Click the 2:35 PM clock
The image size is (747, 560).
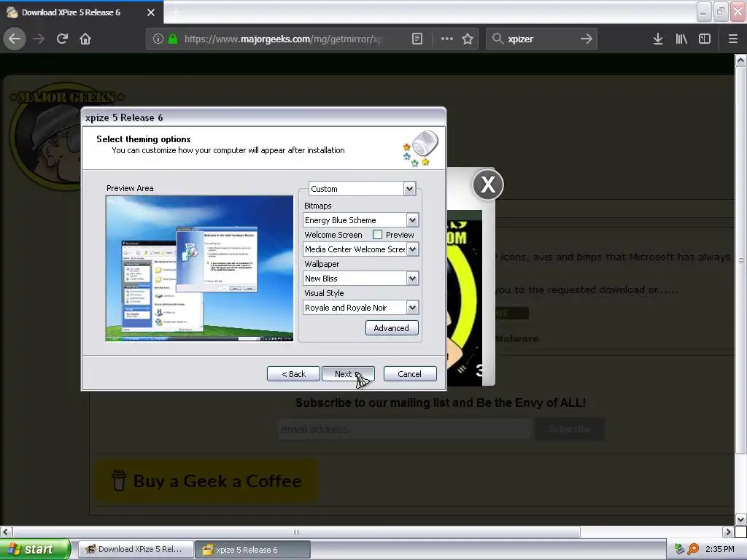pyautogui.click(x=720, y=549)
